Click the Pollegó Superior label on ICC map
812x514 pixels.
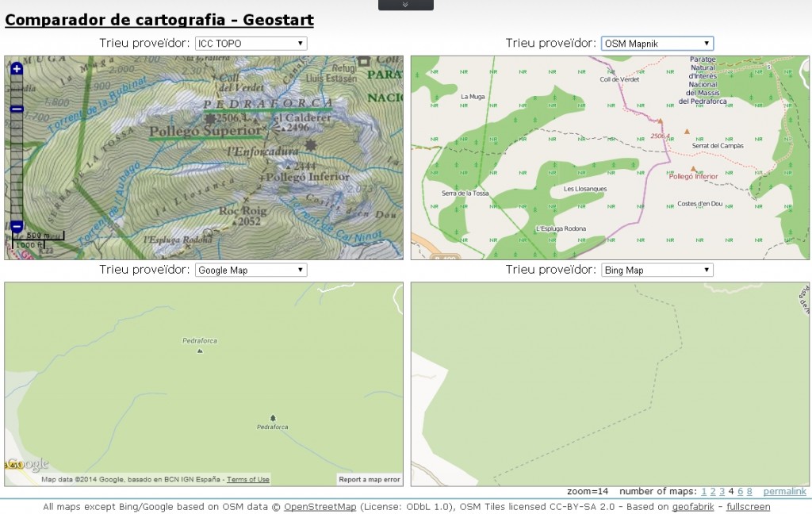tap(205, 131)
